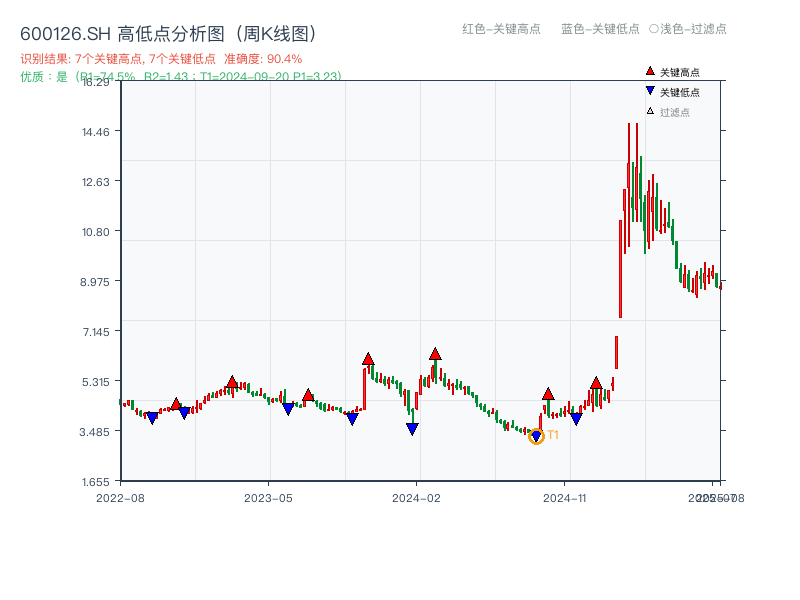Open the T1=2024-09-20 detail link

[250, 74]
